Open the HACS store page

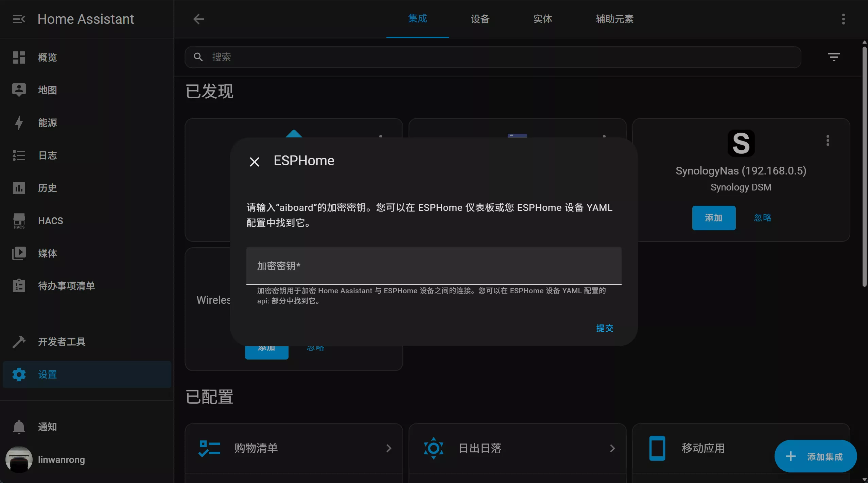pos(87,221)
